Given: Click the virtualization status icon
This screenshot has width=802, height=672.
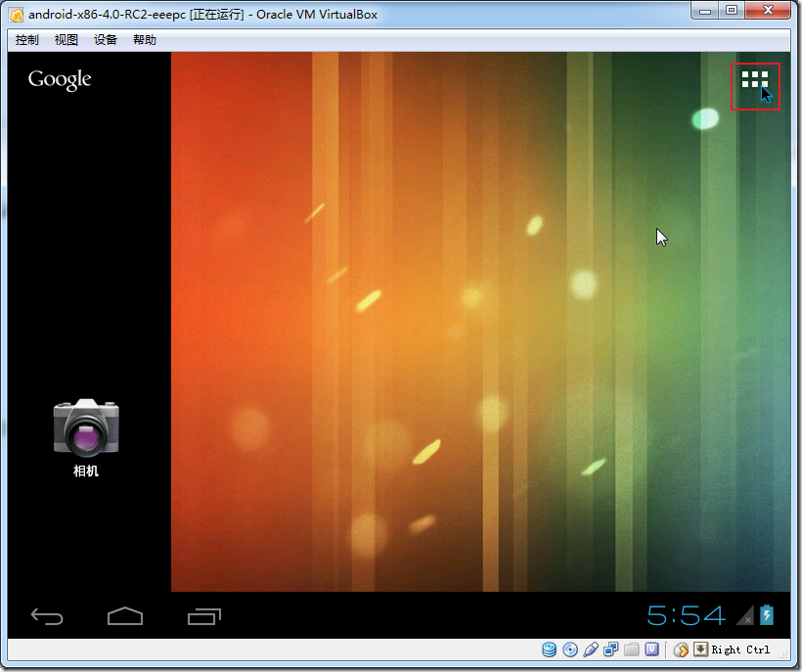Looking at the screenshot, I should (x=651, y=650).
